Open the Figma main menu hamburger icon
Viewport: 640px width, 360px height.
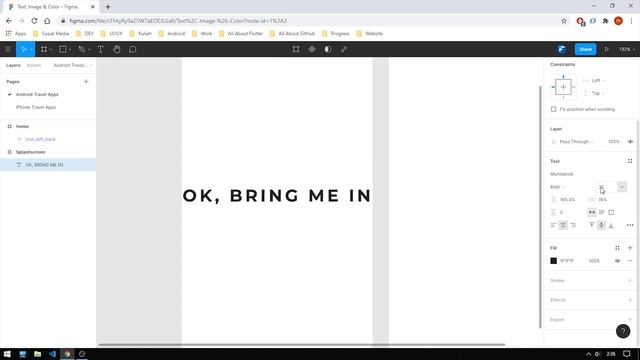[8, 49]
